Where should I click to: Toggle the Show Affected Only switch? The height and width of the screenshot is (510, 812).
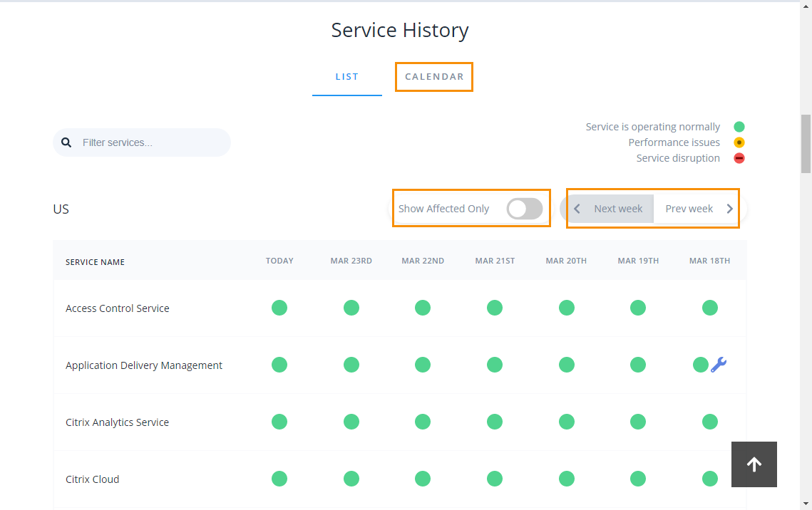pyautogui.click(x=525, y=209)
